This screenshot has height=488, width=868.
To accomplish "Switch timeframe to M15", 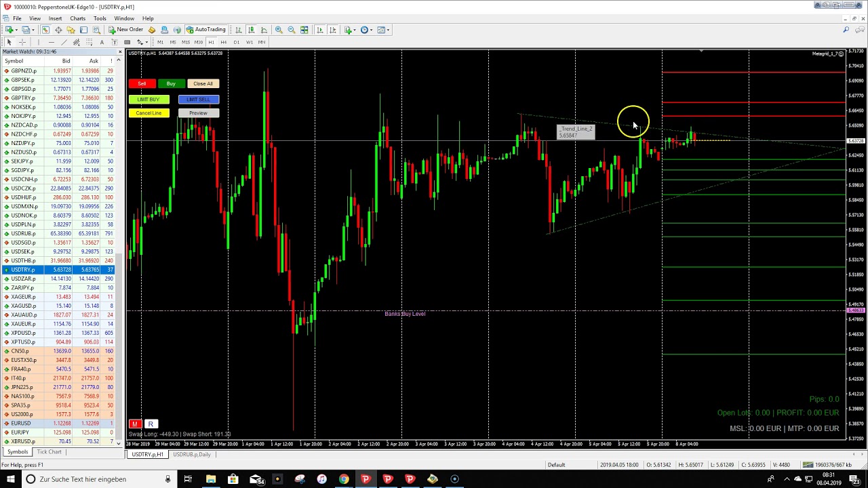I will tap(186, 42).
